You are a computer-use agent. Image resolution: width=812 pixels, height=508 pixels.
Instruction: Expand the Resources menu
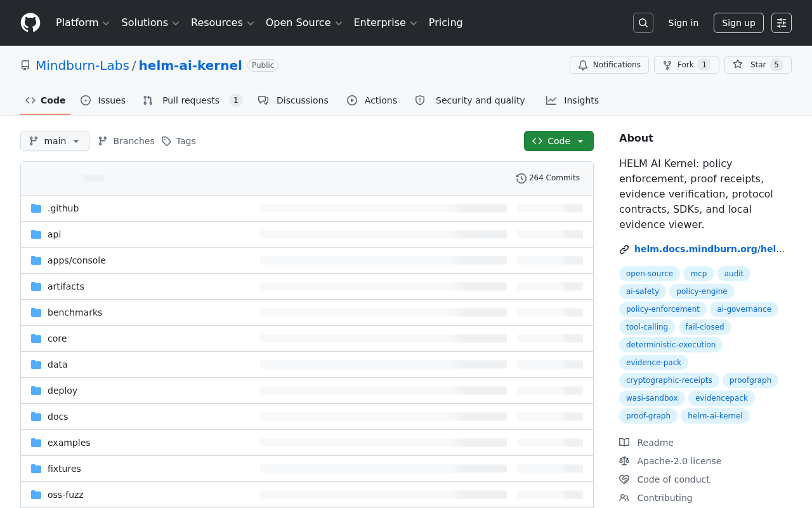(x=222, y=23)
